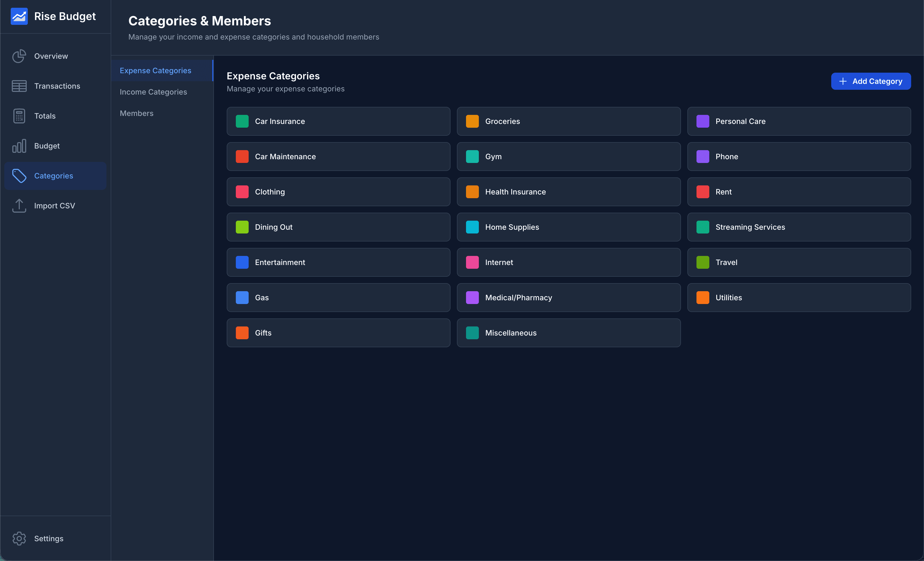
Task: Open Budget using the bar chart icon
Action: (19, 146)
